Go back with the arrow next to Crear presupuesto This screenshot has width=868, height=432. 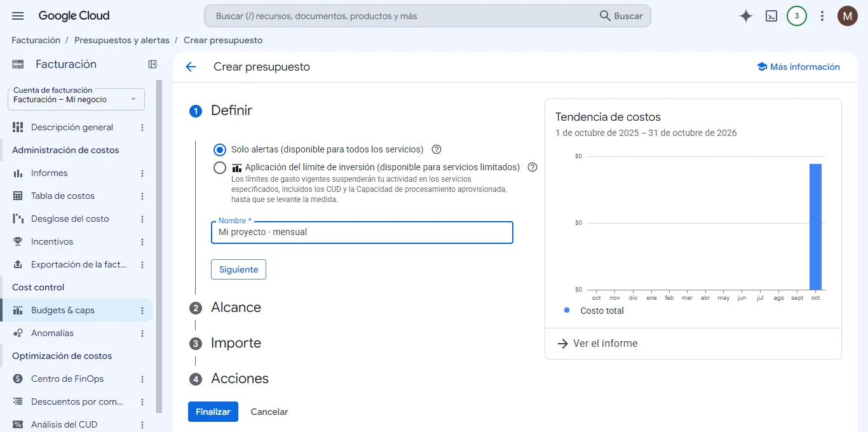(x=191, y=67)
